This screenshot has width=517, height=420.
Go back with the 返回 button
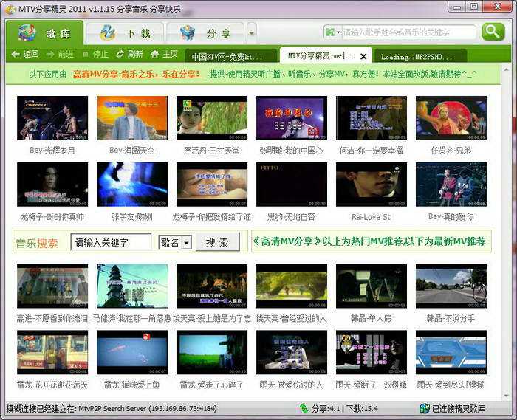pyautogui.click(x=25, y=54)
